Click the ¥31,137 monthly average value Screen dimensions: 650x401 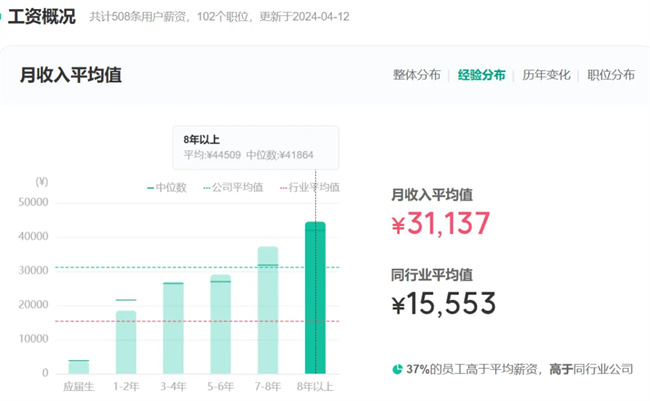[x=441, y=225]
